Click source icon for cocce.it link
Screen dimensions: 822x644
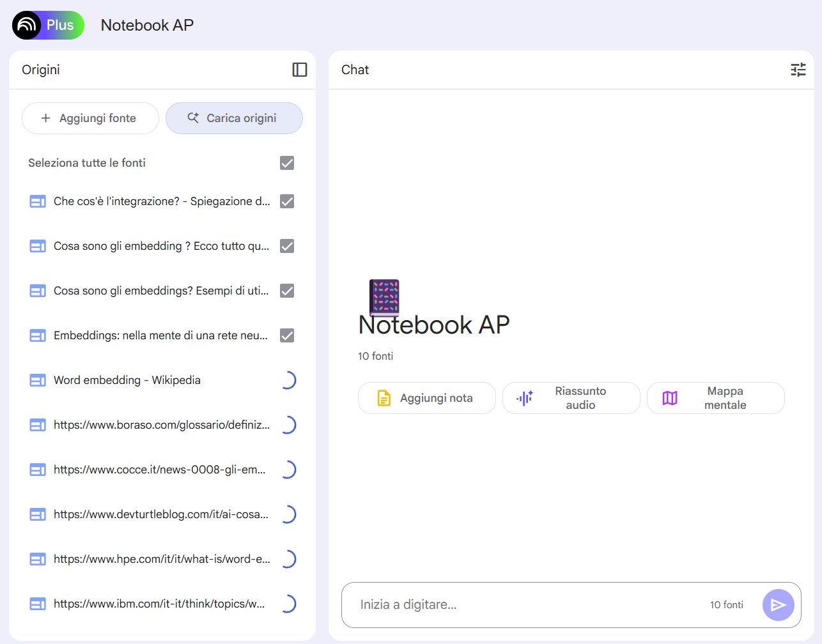point(38,470)
